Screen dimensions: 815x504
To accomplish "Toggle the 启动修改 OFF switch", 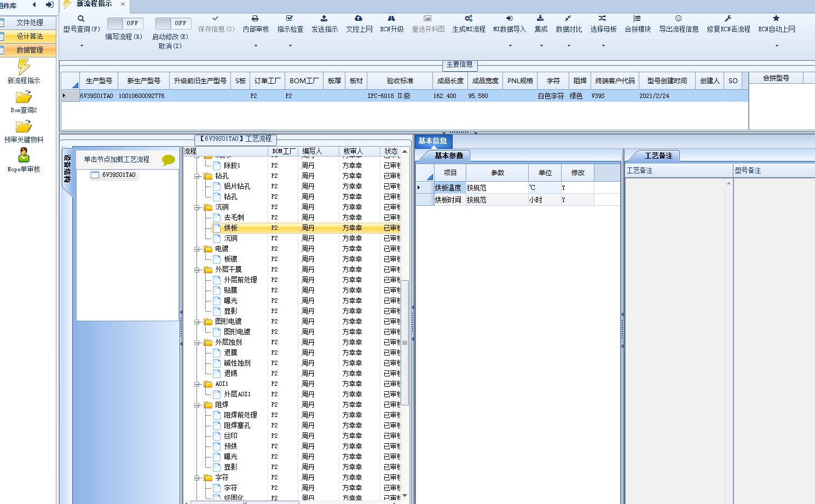I will point(173,23).
